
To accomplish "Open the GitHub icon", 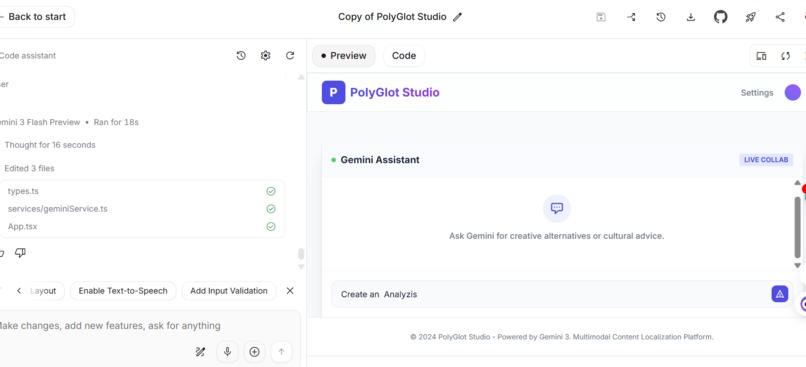I will (x=721, y=17).
